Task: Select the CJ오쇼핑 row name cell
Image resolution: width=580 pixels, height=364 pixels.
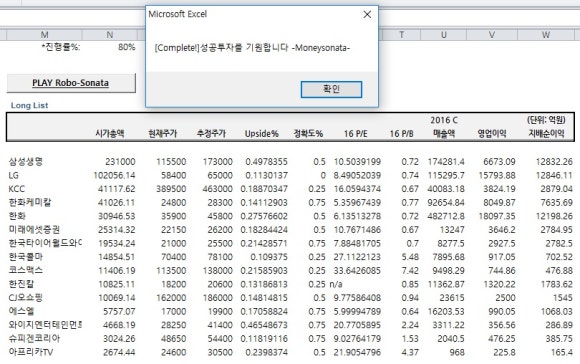Action: (26, 298)
